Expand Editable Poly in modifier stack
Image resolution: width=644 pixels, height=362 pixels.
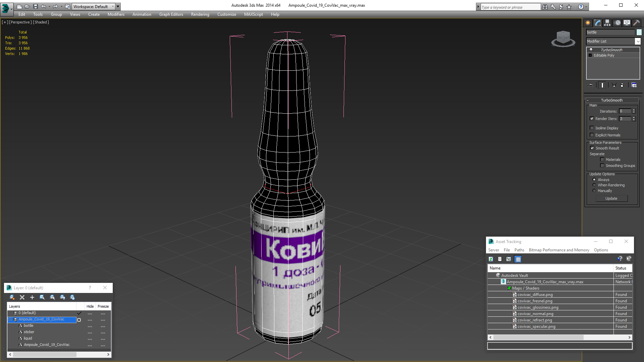point(590,55)
